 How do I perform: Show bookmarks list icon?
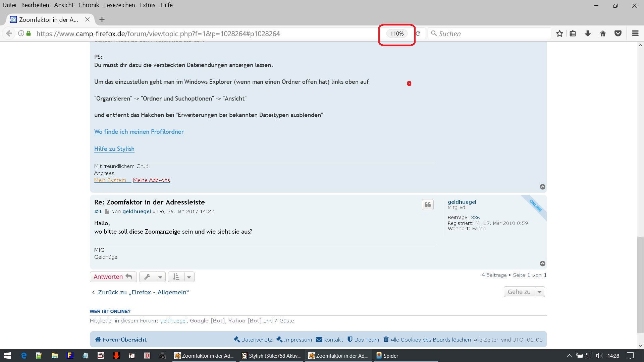coord(573,34)
